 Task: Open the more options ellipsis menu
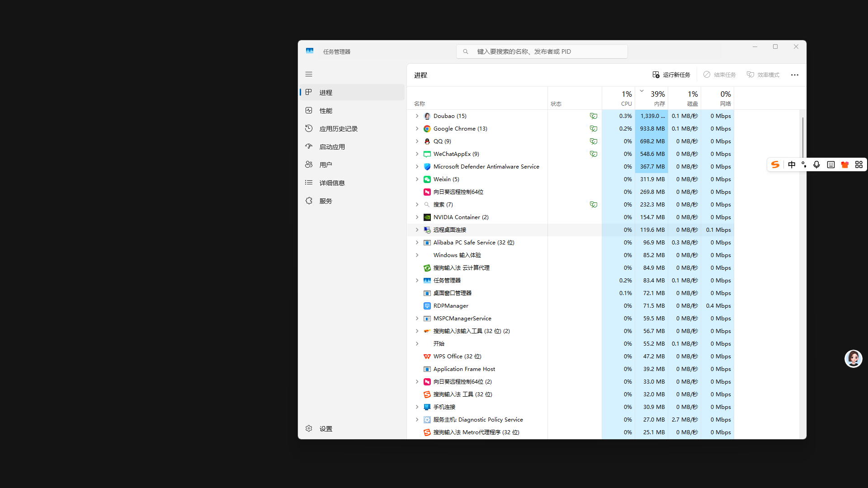coord(794,75)
